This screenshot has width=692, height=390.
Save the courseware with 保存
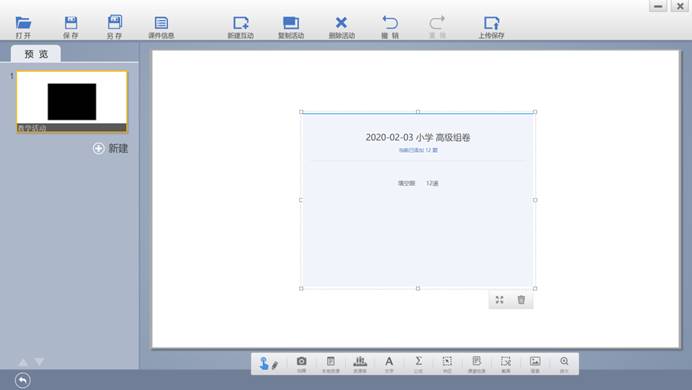(x=71, y=27)
